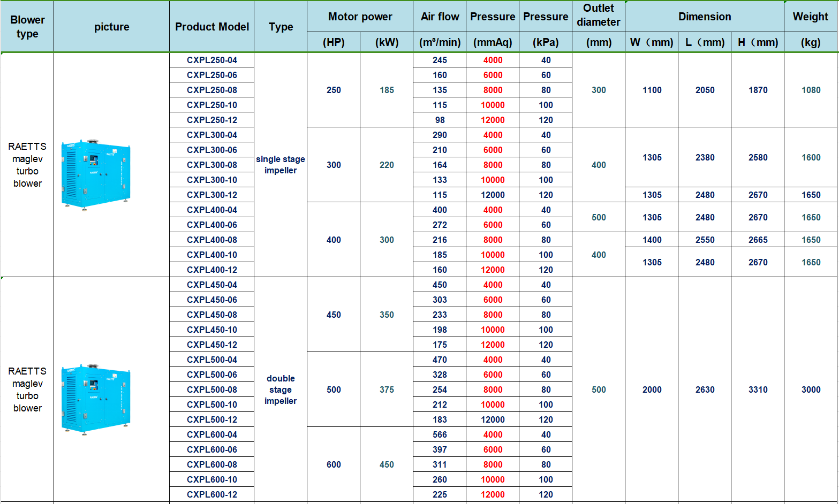Select model cell CXPL300-08

click(x=212, y=165)
